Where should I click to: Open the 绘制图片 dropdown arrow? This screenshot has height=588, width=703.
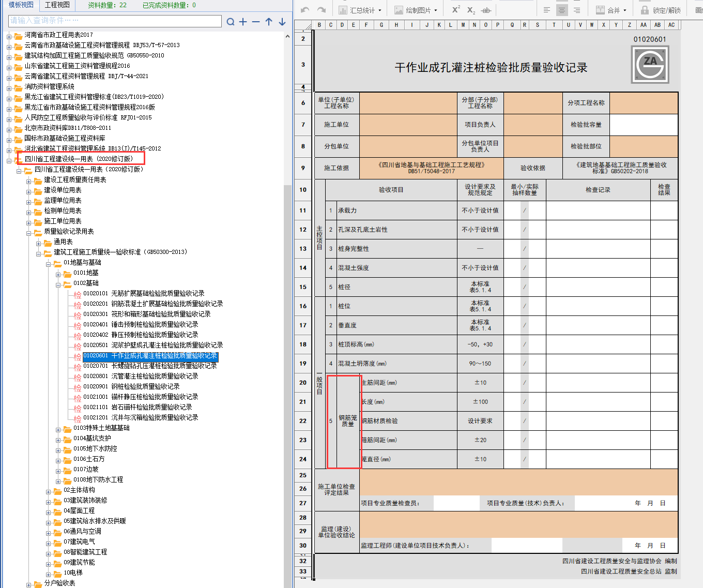point(436,10)
